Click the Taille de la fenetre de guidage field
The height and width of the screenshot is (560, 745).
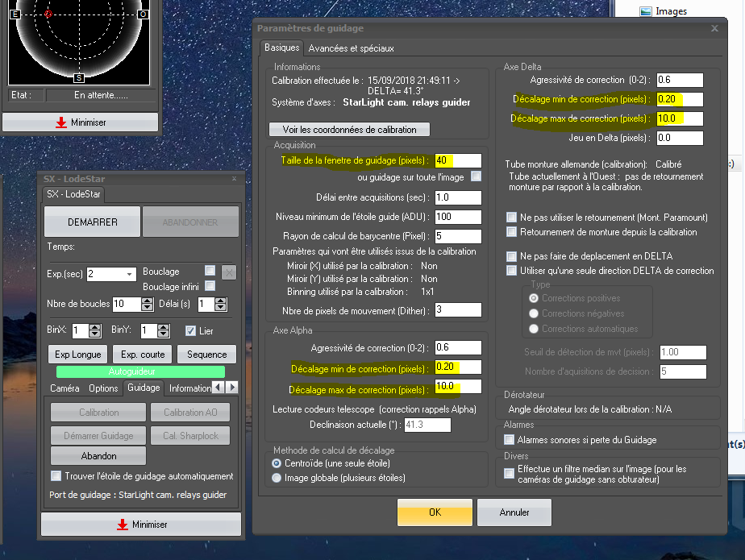tap(458, 160)
